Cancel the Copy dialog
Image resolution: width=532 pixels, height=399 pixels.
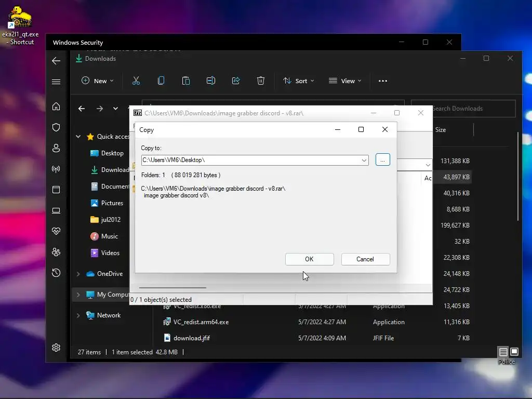point(365,259)
